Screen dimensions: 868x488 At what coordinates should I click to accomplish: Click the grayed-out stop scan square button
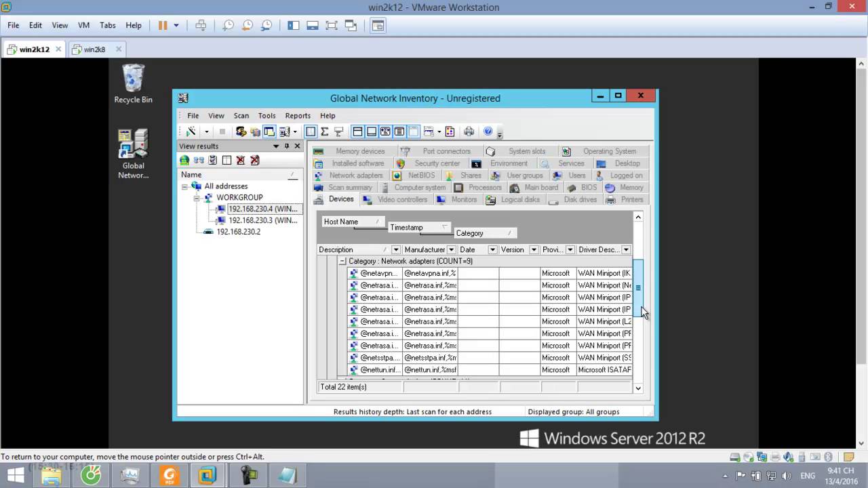coord(222,131)
